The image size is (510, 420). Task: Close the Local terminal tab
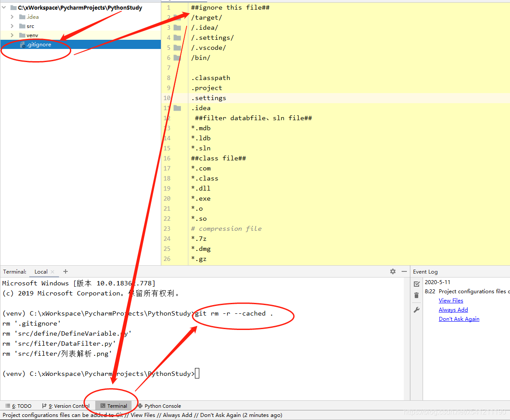[52, 272]
